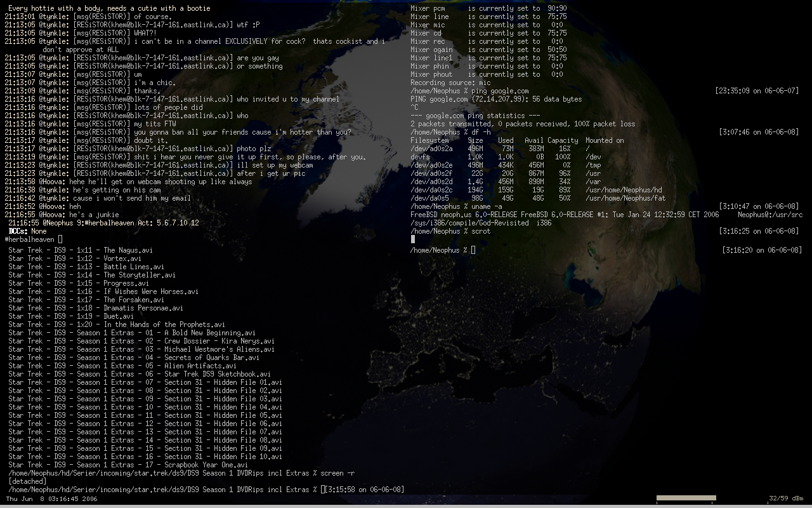Click the 100% packet loss statistics line

[523, 124]
